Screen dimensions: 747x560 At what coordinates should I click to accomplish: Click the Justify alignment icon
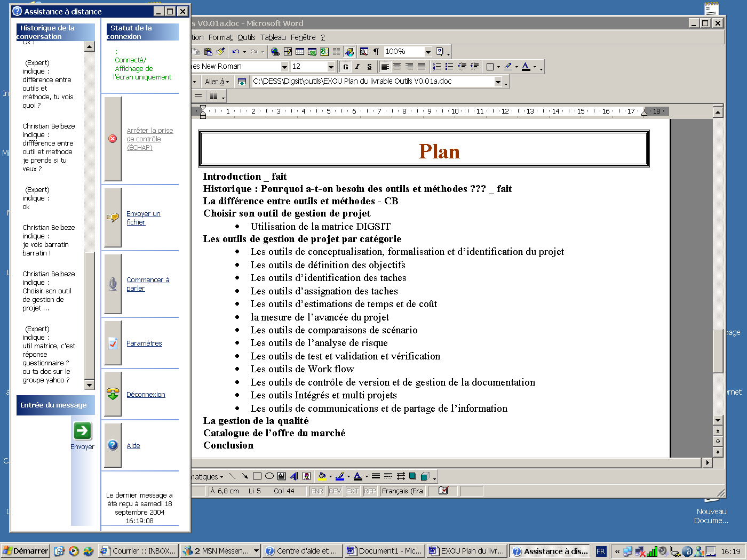pos(422,67)
